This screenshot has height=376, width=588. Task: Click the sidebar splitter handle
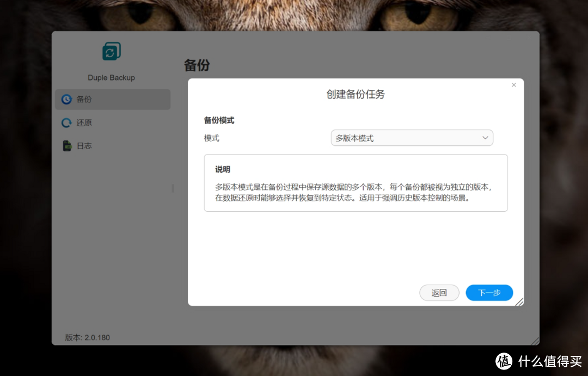click(173, 188)
